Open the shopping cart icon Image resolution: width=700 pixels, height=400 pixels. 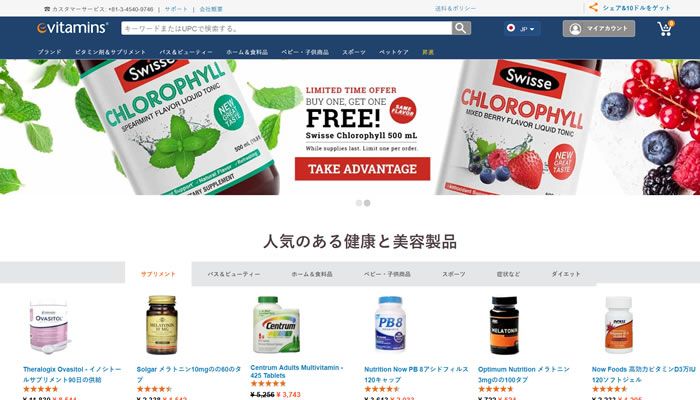[665, 29]
